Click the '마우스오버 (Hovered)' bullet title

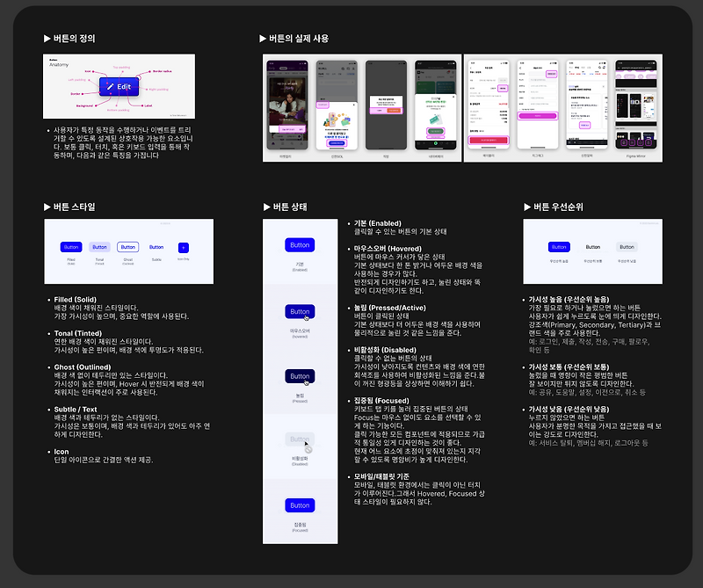coord(388,249)
